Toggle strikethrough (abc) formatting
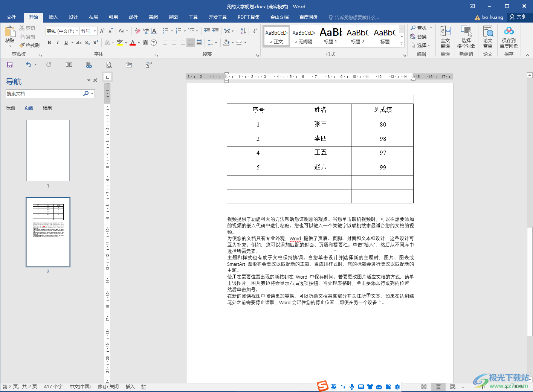This screenshot has width=533, height=392. click(x=79, y=43)
